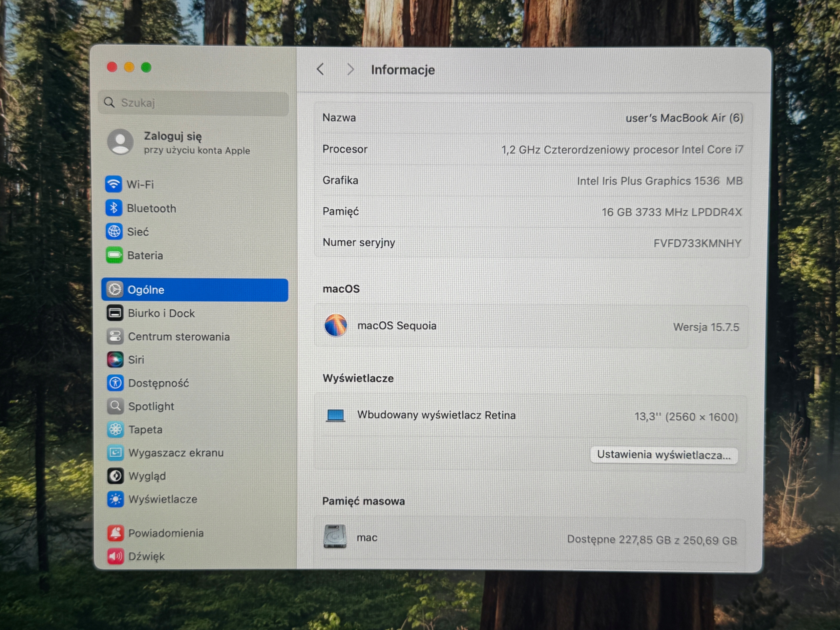
Task: Click Dostępne 227,85 GB z 250,69 GB text
Action: (x=652, y=540)
